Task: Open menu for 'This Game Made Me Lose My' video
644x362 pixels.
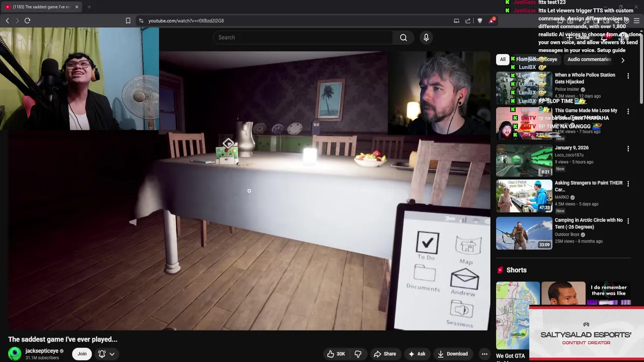Action: click(628, 112)
